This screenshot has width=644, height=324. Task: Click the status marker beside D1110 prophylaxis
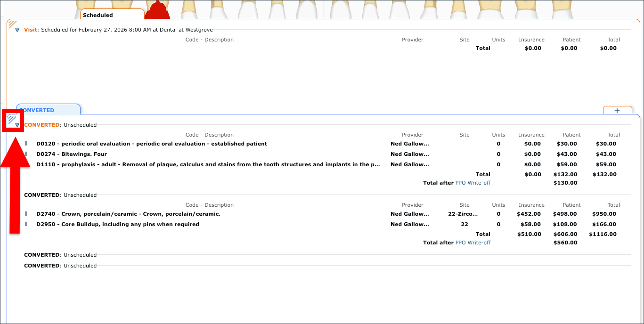pos(26,164)
